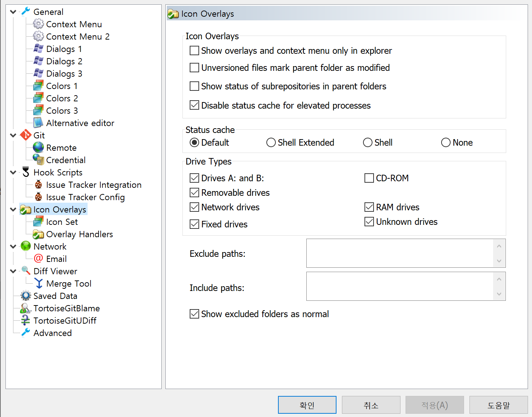
Task: Click the 확인 (OK) button
Action: click(307, 405)
